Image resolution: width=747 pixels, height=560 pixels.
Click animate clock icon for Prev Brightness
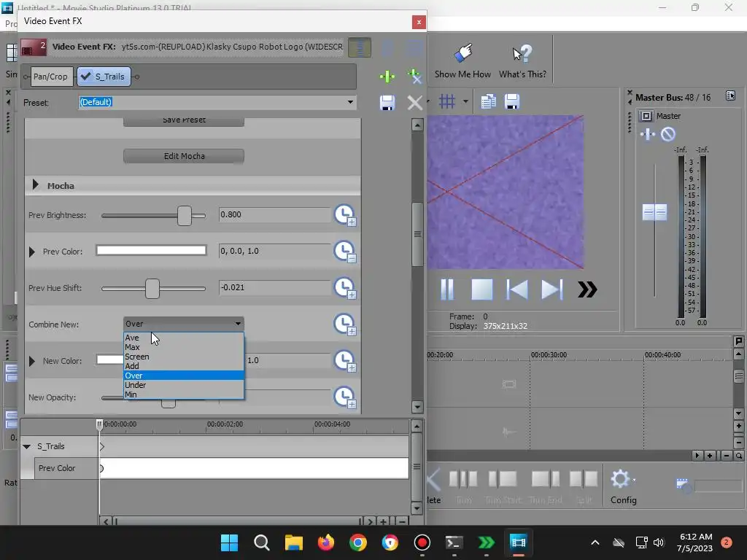pos(345,215)
